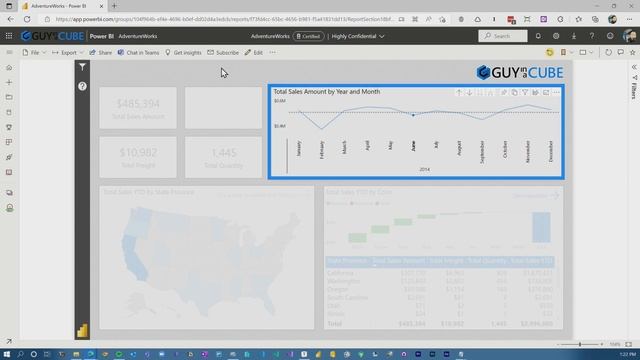Viewport: 640px width, 360px height.
Task: Favorite the report with the star icon
Action: pyautogui.click(x=633, y=53)
